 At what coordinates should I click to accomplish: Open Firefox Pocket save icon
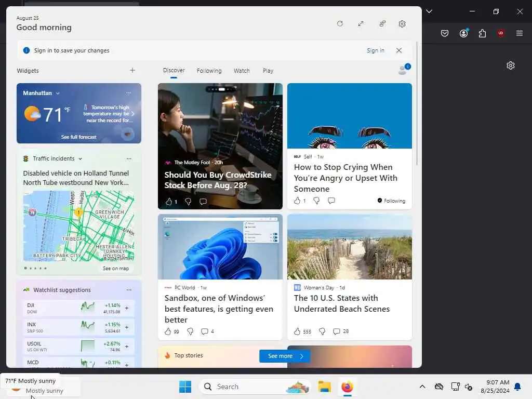pos(445,33)
